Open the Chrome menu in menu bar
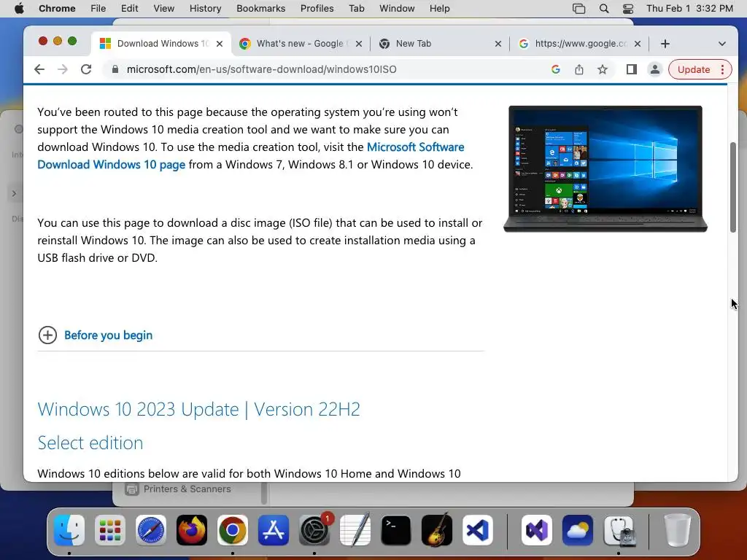 tap(57, 9)
